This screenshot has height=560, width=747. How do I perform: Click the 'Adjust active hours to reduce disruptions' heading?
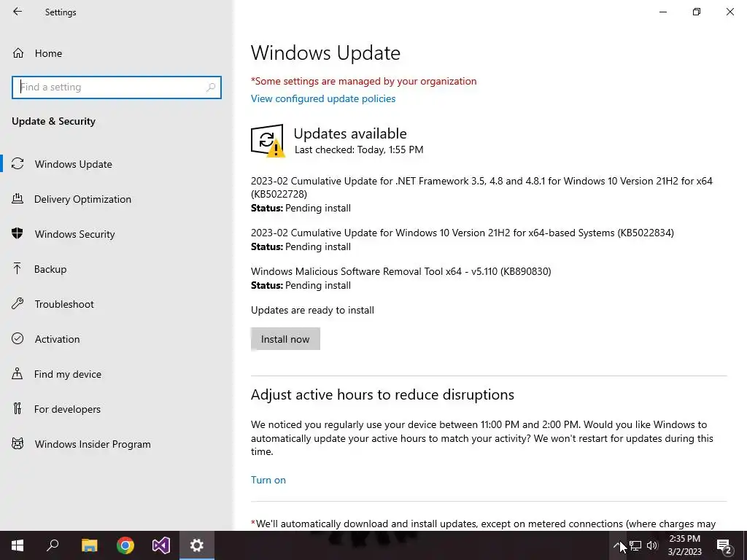tap(382, 394)
